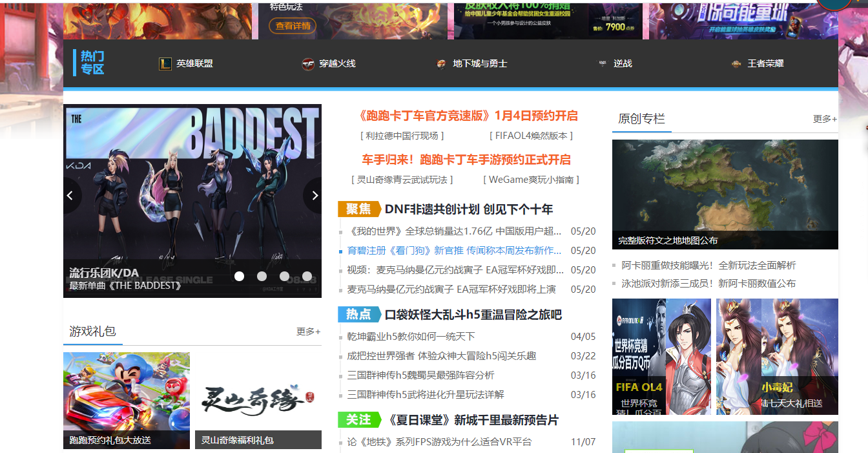868x453 pixels.
Task: Open 阿卡丽重做技能曝光 article
Action: coord(708,266)
